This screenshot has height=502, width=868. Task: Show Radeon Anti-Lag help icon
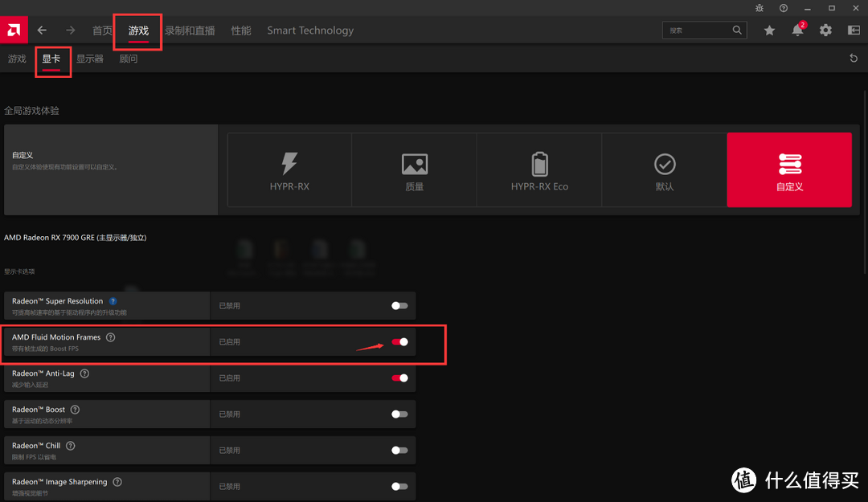click(84, 373)
